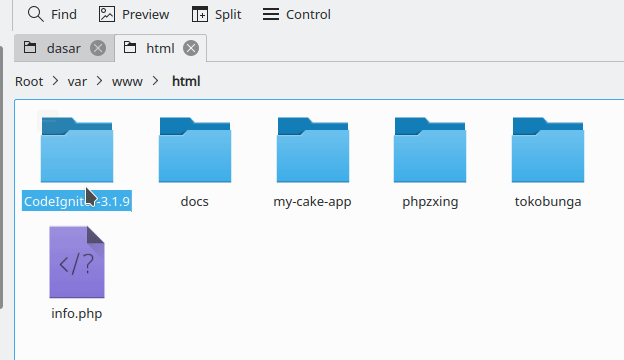Open the Control menu
624x360 pixels.
coord(296,14)
